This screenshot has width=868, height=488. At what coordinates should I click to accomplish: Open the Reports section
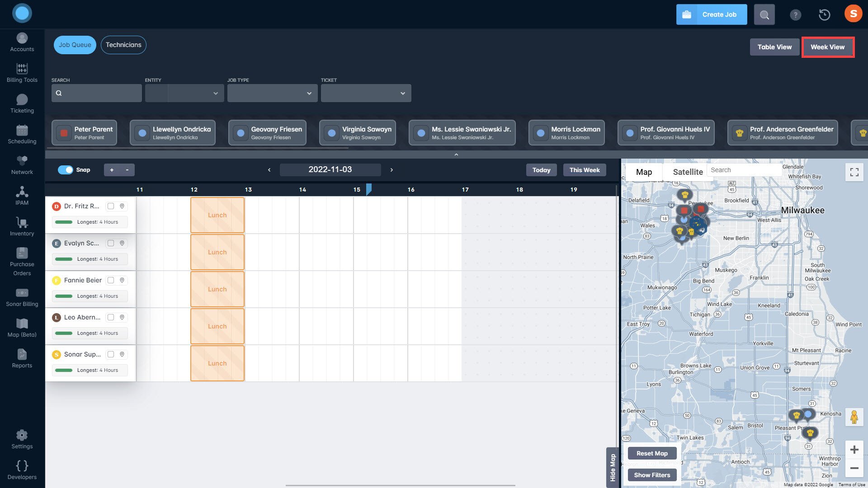click(22, 357)
